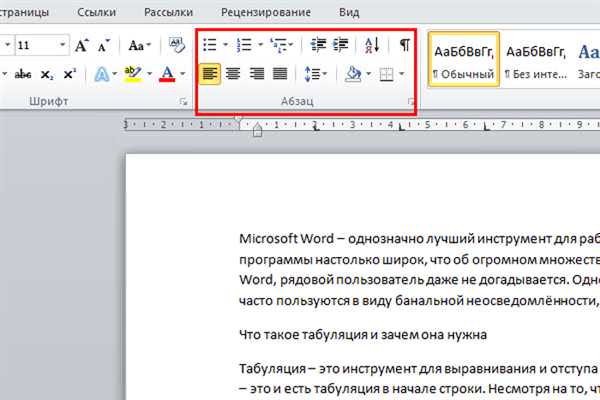Open the Change Case (Aa) menu
Screen dimensions: 600x400
click(x=139, y=46)
